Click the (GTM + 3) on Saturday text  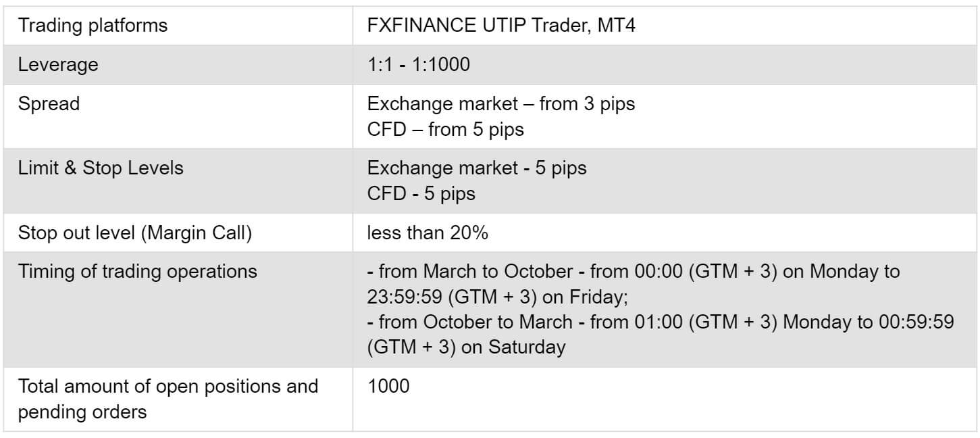[466, 347]
